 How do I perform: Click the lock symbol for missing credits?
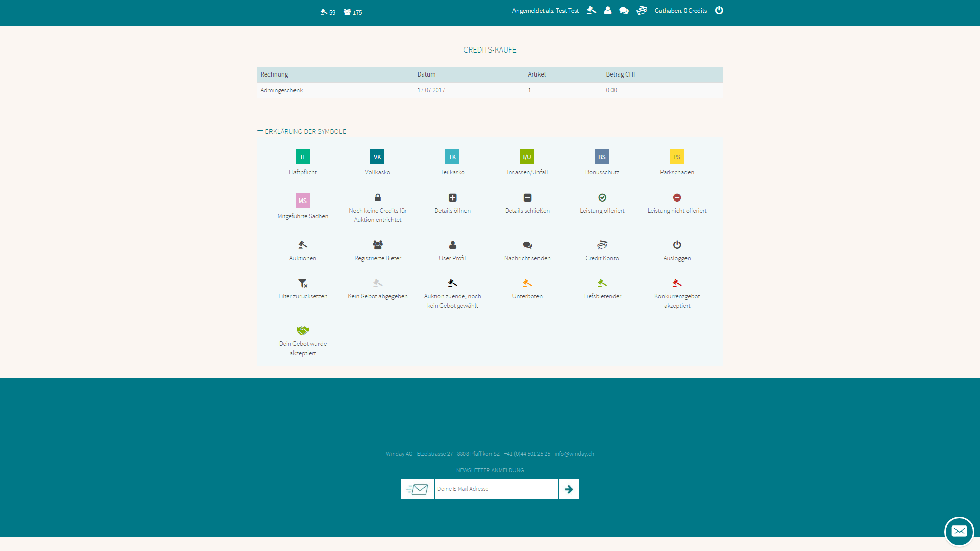pyautogui.click(x=378, y=197)
